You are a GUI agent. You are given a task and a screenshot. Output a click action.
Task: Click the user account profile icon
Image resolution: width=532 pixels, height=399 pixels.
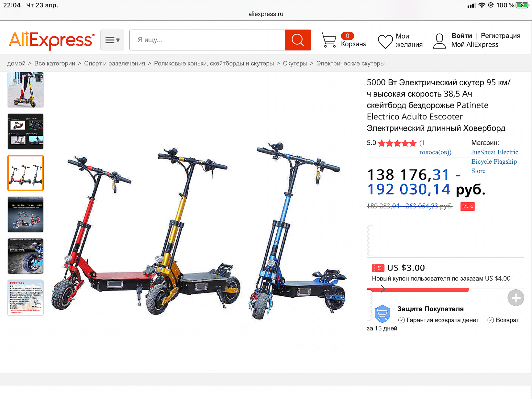click(439, 41)
